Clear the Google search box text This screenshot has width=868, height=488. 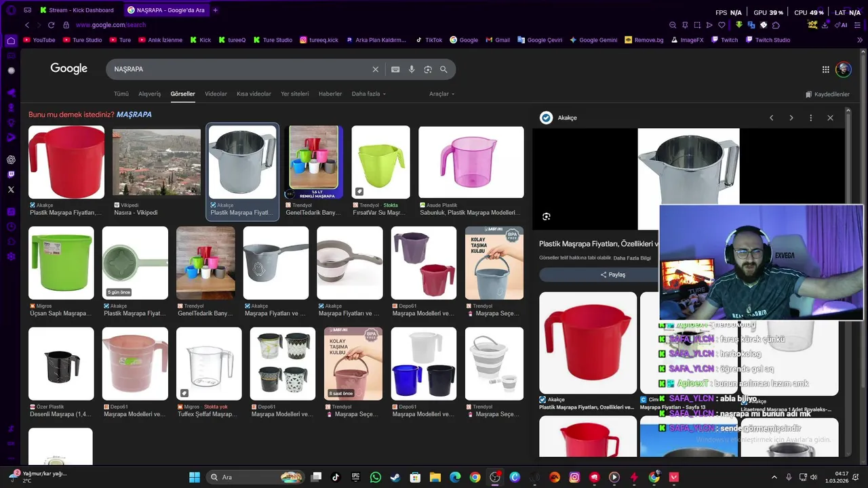[x=375, y=69]
